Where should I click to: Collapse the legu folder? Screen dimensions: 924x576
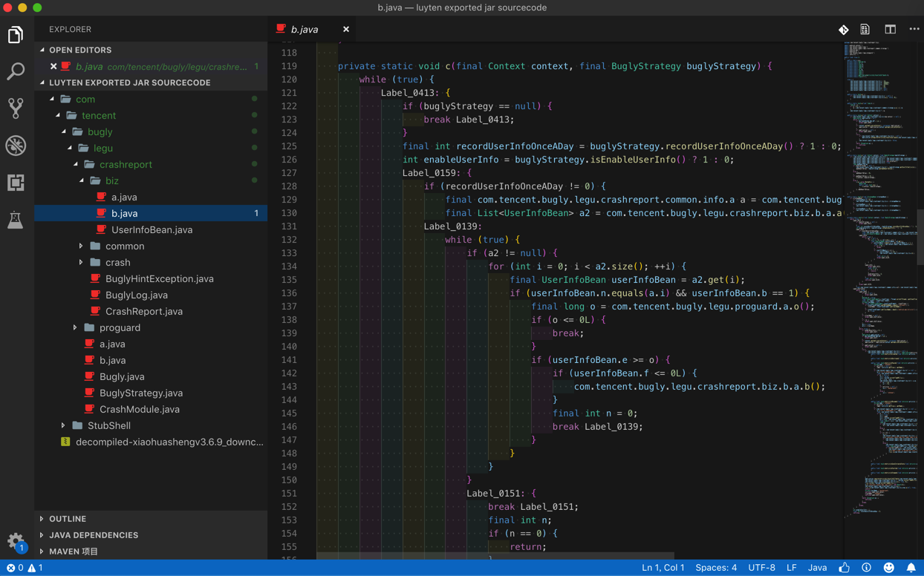pos(70,148)
